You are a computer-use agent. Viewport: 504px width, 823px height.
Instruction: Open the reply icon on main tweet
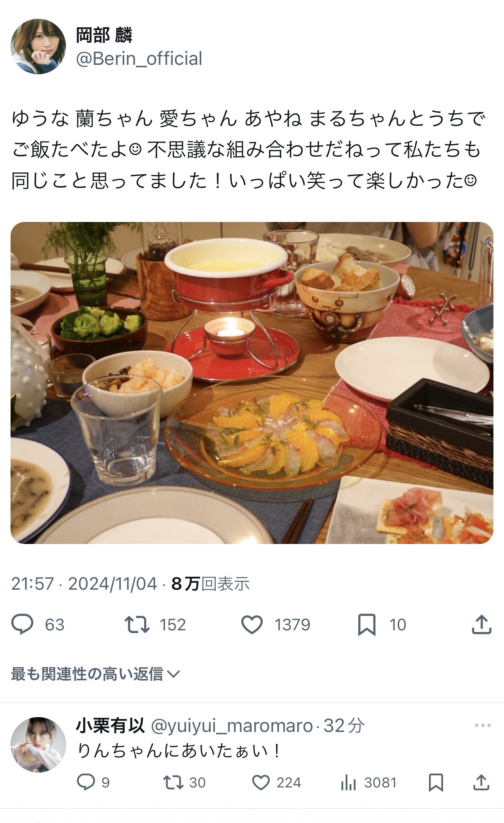click(22, 624)
